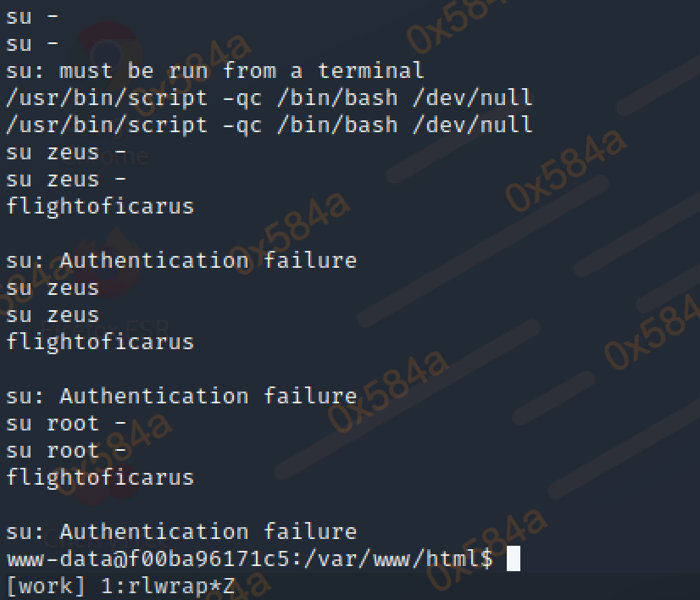
Task: Select the [work] session name in status bar
Action: pyautogui.click(x=39, y=586)
